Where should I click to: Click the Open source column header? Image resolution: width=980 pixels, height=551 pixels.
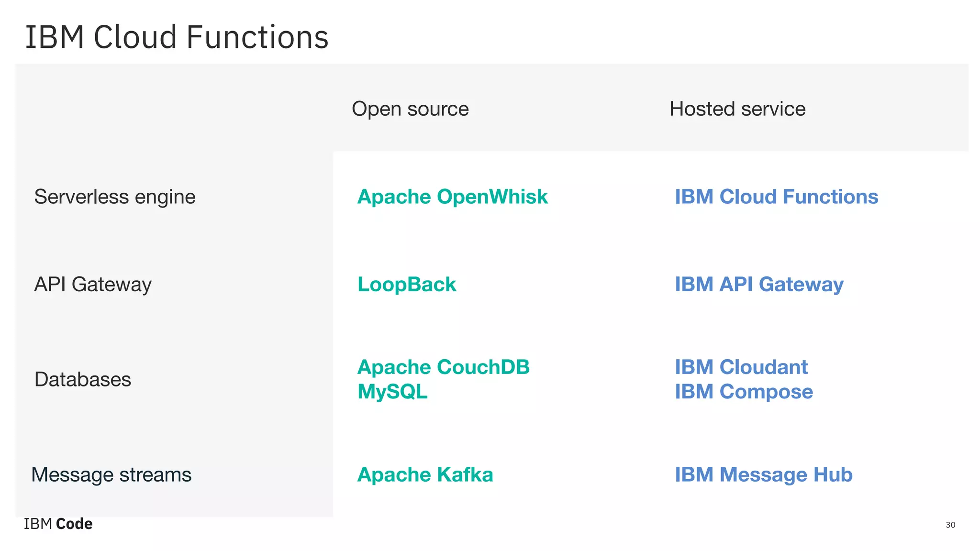click(410, 109)
